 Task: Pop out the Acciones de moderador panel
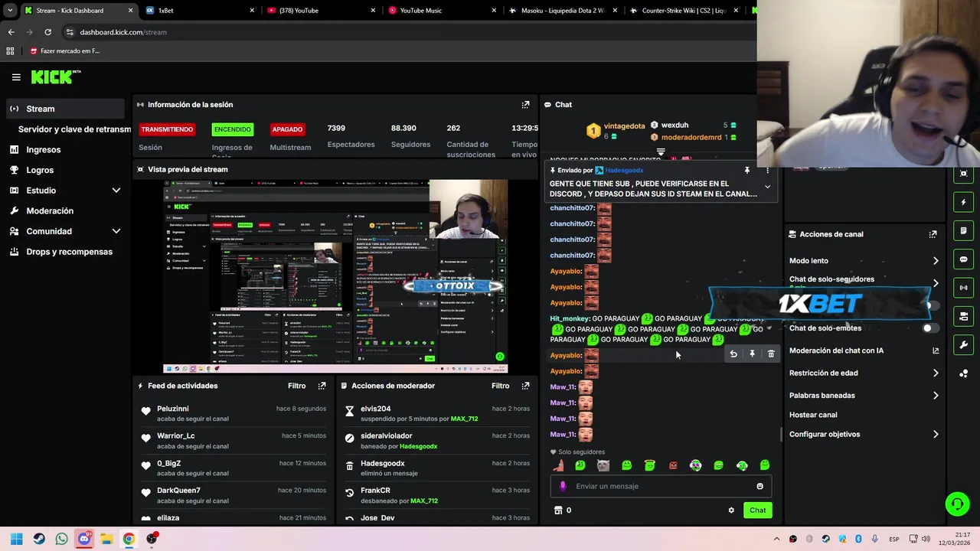[525, 386]
